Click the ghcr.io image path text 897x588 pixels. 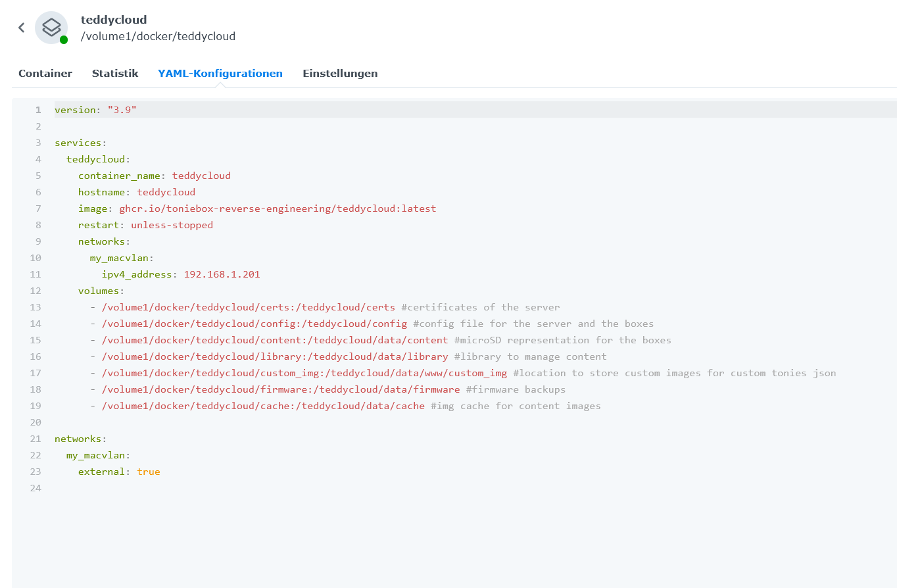tap(277, 208)
